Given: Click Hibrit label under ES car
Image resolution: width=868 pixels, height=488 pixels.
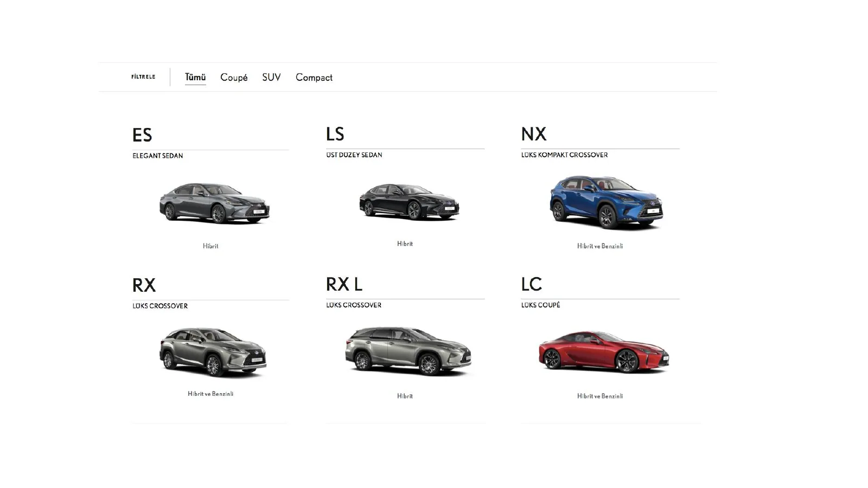Looking at the screenshot, I should [x=210, y=246].
